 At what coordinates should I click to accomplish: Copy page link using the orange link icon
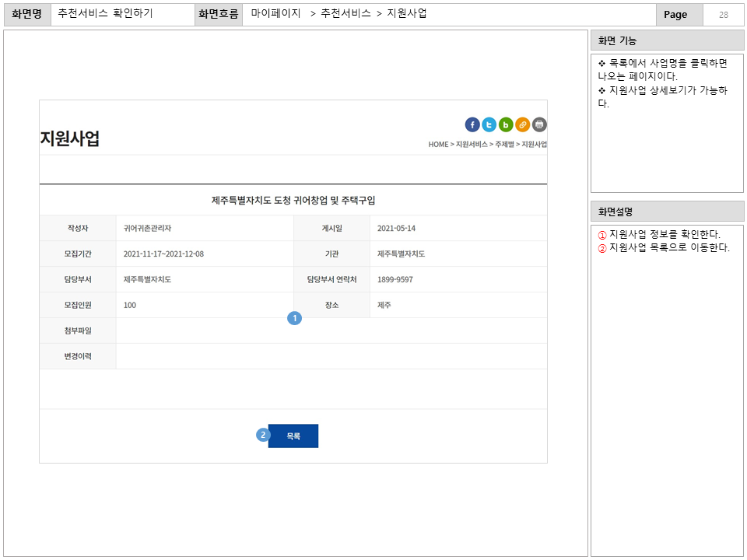click(x=522, y=124)
